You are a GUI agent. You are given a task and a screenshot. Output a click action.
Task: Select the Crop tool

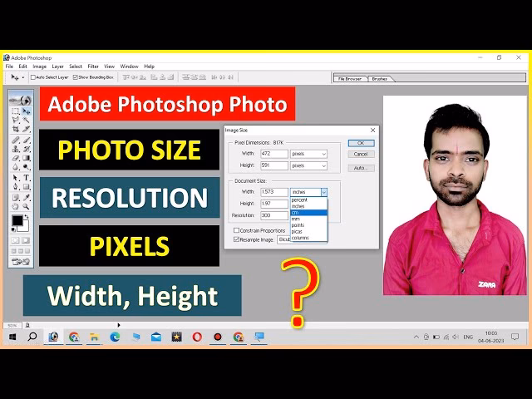click(16, 129)
